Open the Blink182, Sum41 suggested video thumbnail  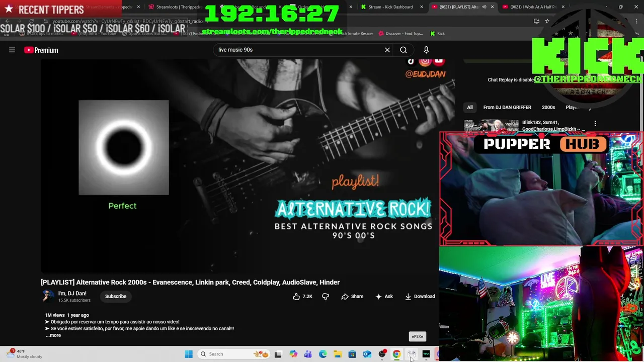491,126
